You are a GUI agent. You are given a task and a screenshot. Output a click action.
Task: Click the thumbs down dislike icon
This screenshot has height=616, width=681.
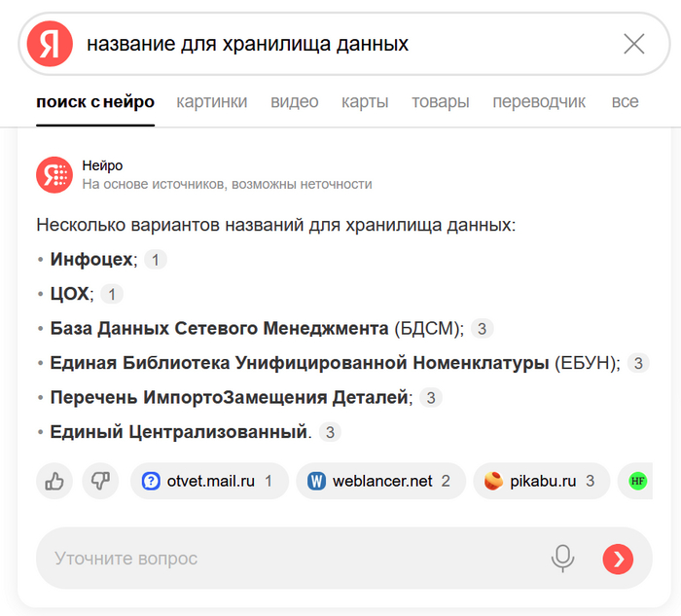[99, 481]
